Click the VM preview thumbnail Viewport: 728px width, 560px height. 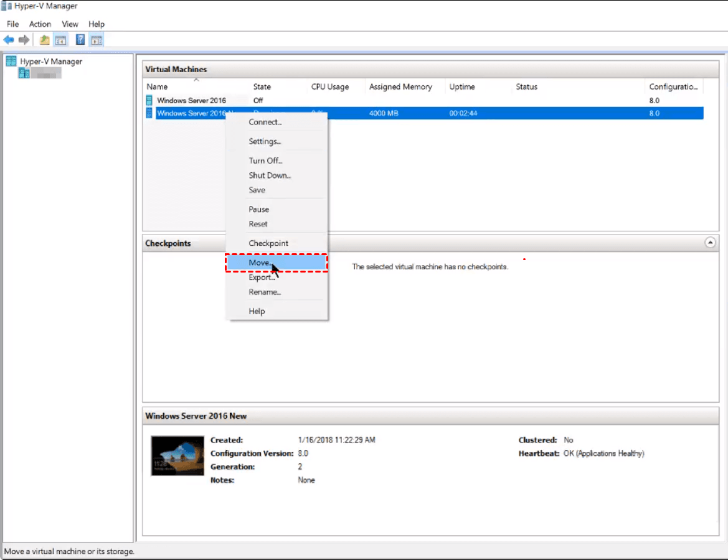177,455
